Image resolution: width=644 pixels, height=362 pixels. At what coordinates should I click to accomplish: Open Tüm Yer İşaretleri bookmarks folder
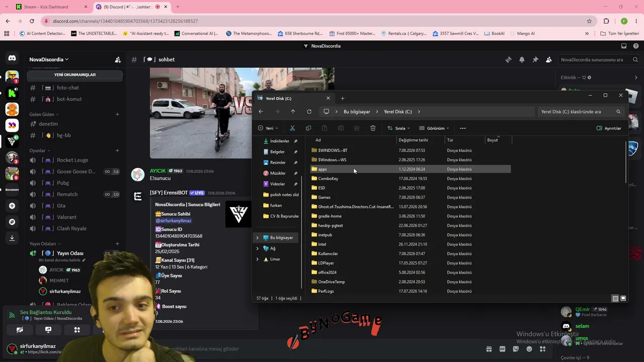click(620, 34)
